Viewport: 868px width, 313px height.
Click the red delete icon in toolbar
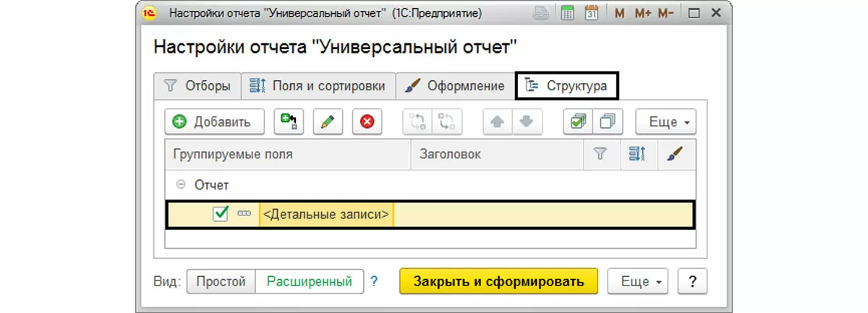(x=367, y=122)
